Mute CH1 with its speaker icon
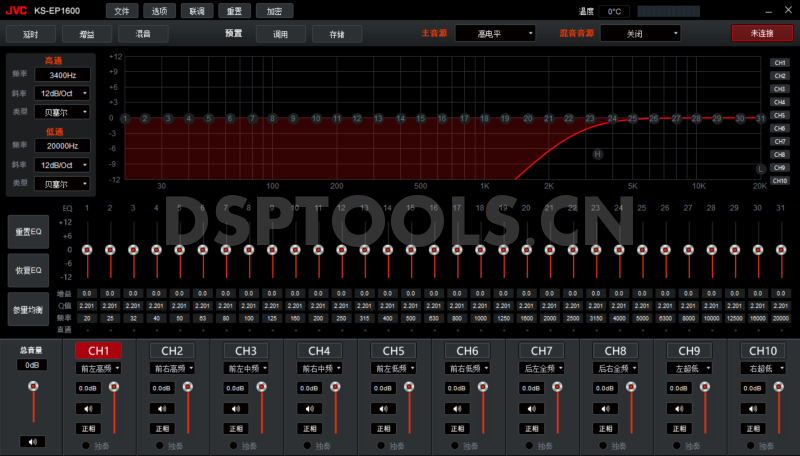 (87, 408)
